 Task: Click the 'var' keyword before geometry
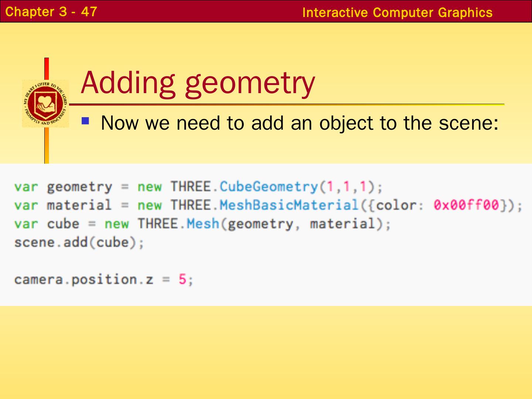coord(26,187)
